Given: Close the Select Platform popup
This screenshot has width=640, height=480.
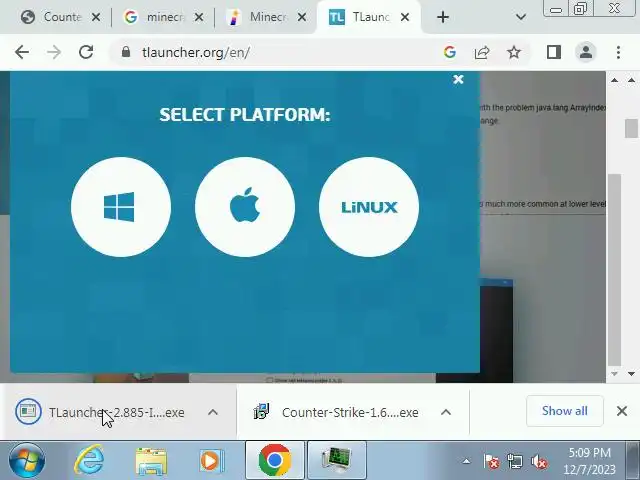Looking at the screenshot, I should pos(458,79).
